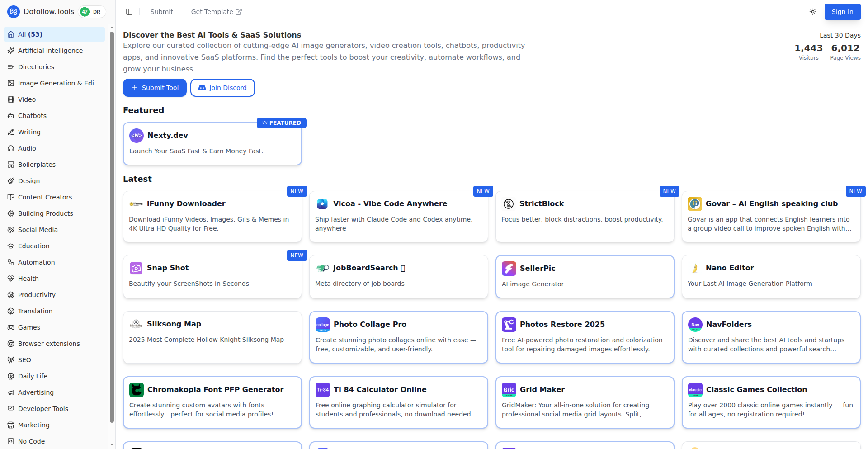Open the Silksong Map listing

coord(212,337)
